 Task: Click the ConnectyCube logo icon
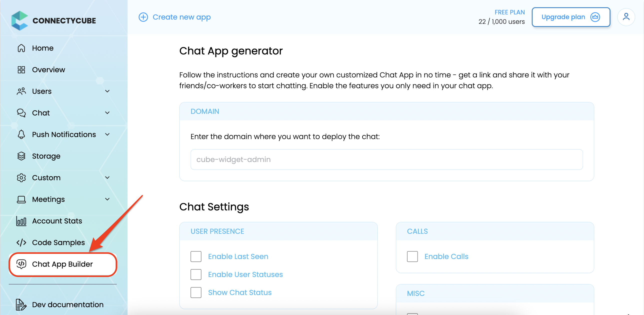coord(19,20)
